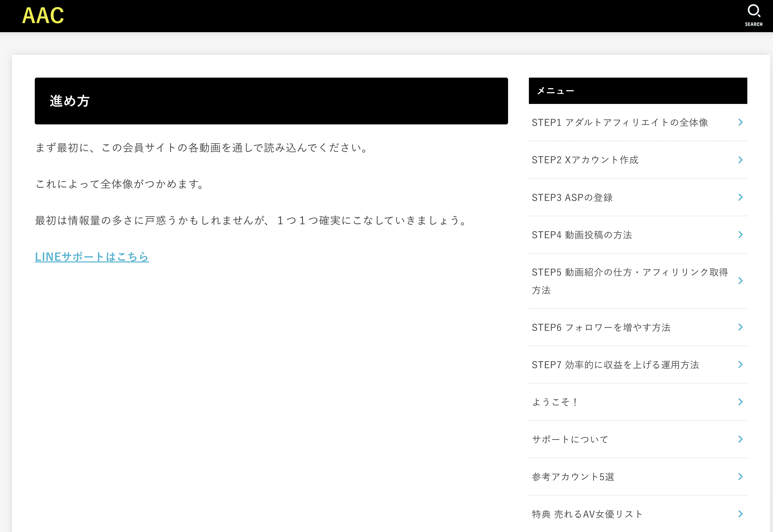Click the メニュー sidebar header

(x=637, y=91)
